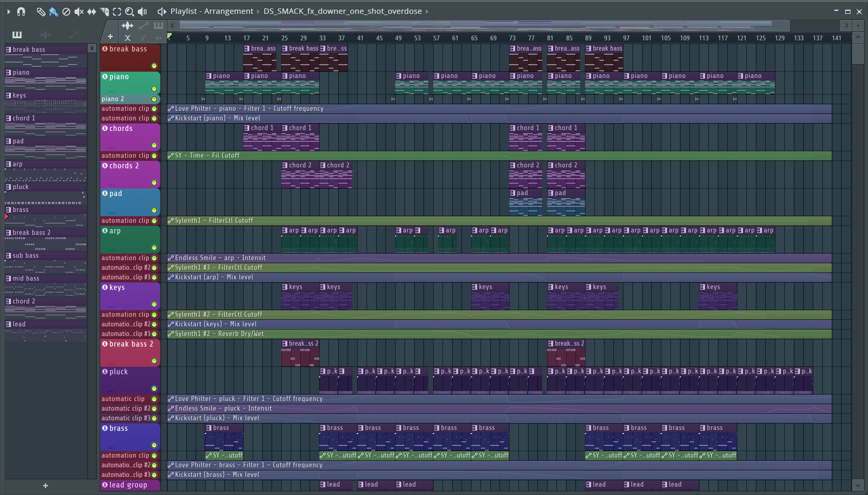This screenshot has width=868, height=495.
Task: Collapse the lead group track
Action: pyautogui.click(x=105, y=485)
